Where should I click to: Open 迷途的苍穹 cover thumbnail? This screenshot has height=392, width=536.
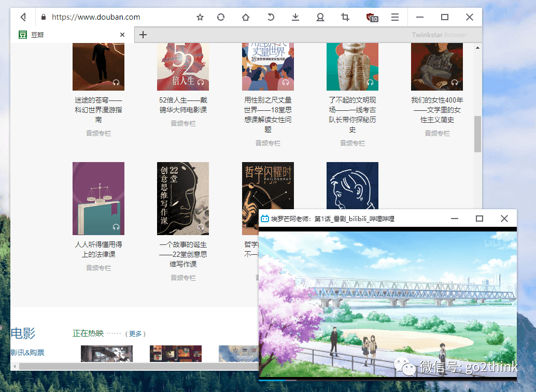pos(98,67)
